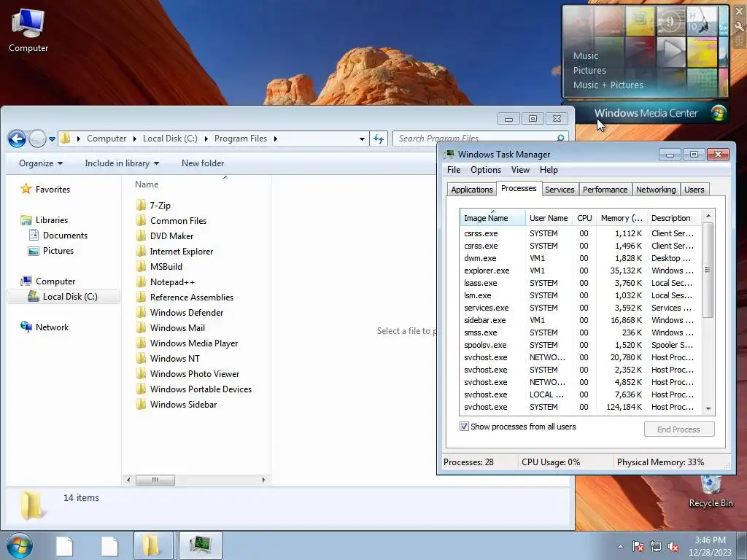This screenshot has width=747, height=560.
Task: Open the Computer desktop icon
Action: pyautogui.click(x=28, y=31)
